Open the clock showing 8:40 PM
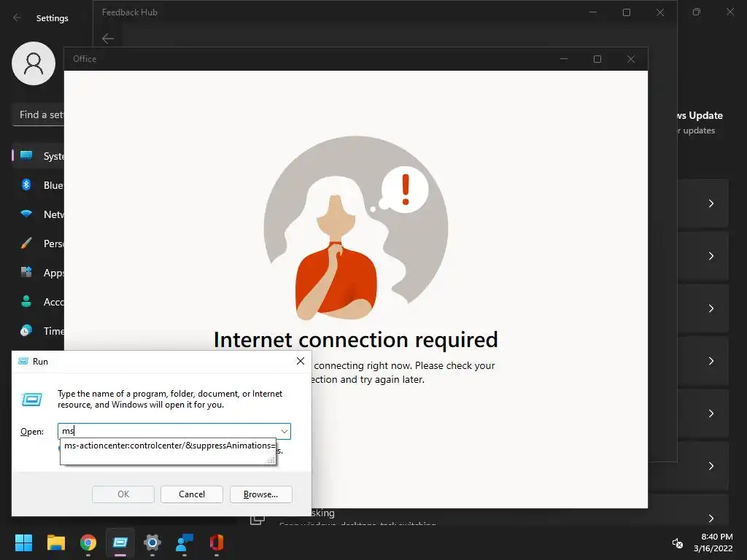Viewport: 747px width, 560px height. pos(713,542)
